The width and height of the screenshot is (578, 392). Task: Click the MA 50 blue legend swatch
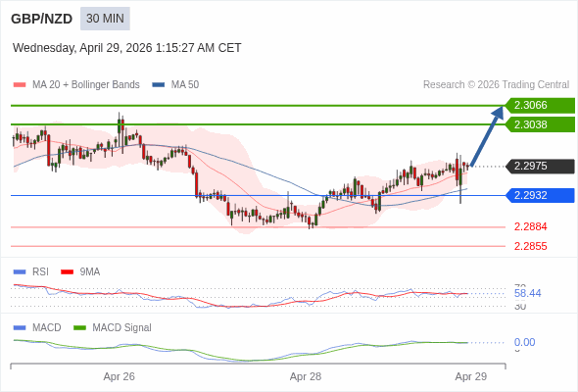point(159,85)
